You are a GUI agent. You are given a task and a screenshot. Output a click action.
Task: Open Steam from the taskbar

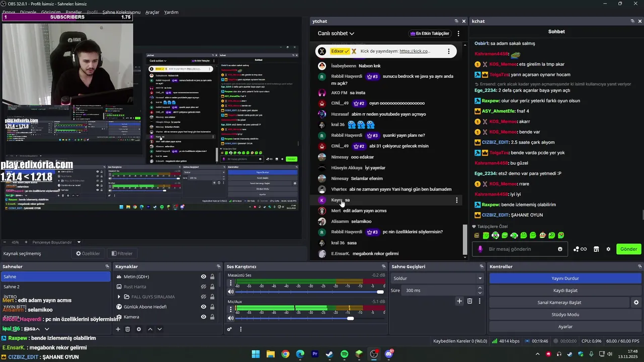click(x=330, y=354)
